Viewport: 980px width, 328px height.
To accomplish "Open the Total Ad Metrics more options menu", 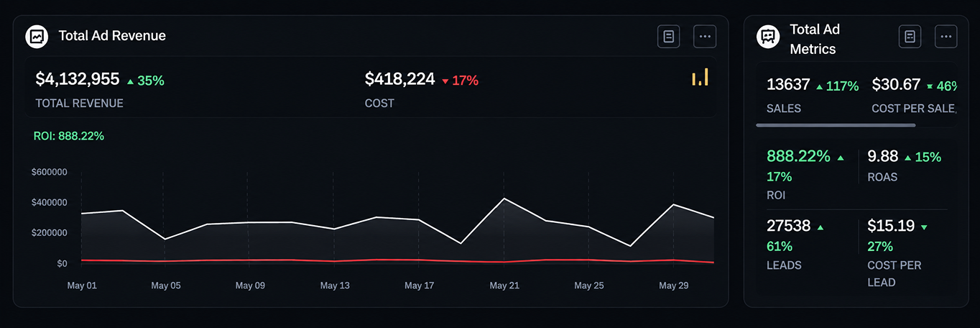I will (x=946, y=36).
